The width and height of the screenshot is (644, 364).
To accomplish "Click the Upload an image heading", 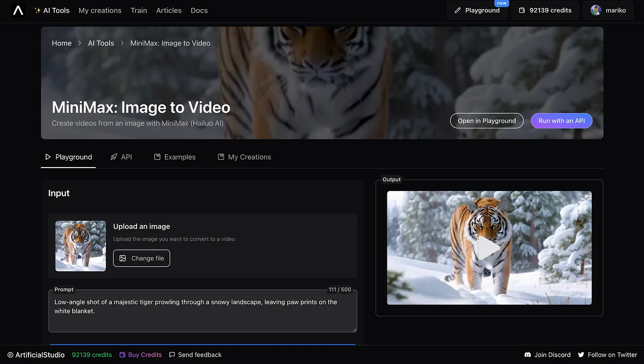I will pos(142,226).
